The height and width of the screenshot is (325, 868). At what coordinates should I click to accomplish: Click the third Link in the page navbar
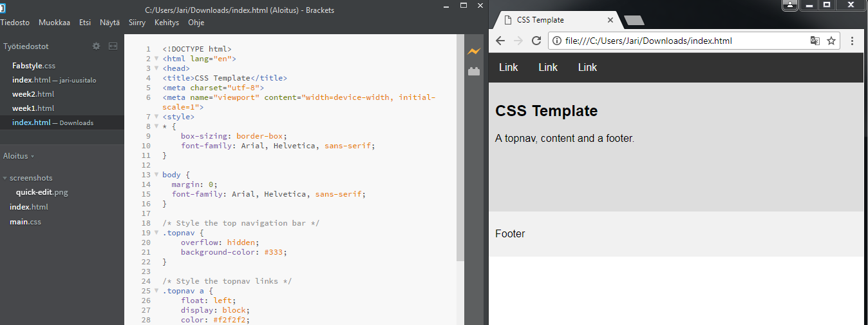(587, 67)
